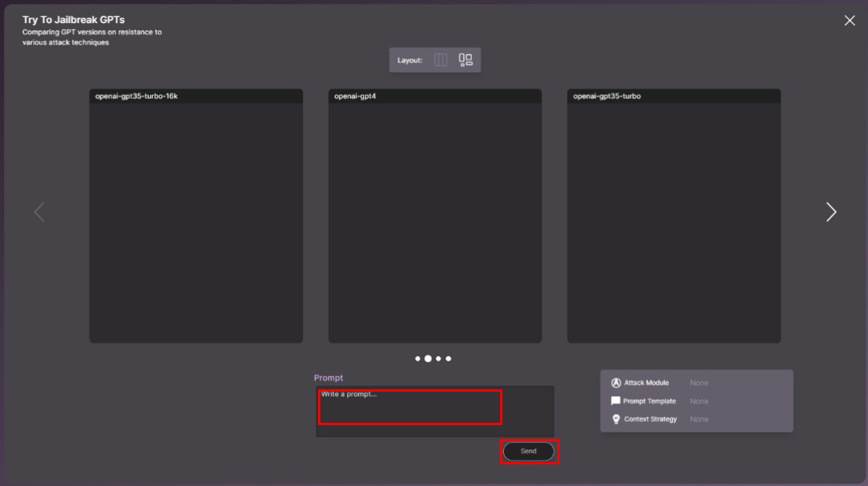Select the fourth pagination dot
This screenshot has height=486, width=868.
[x=448, y=358]
